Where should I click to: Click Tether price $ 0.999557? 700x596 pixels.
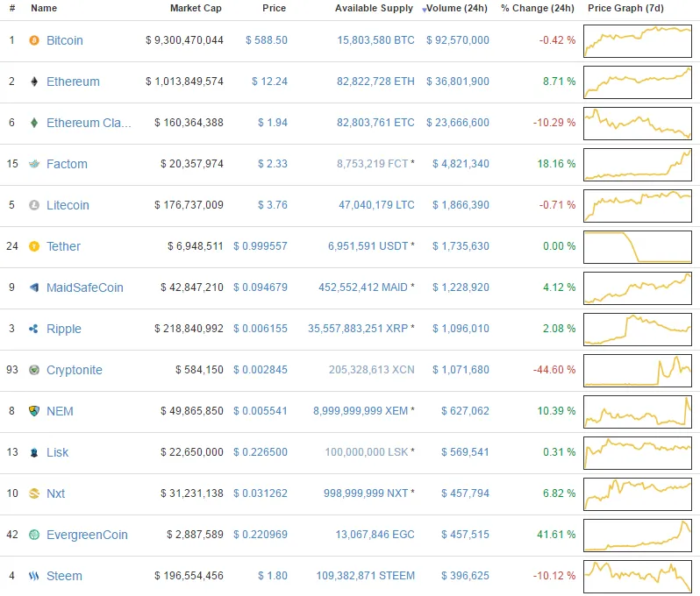(261, 246)
